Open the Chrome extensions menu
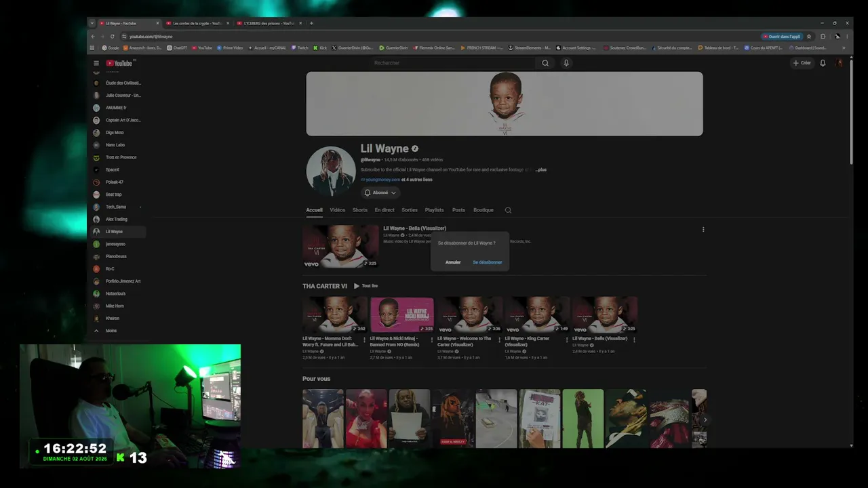 click(x=823, y=37)
